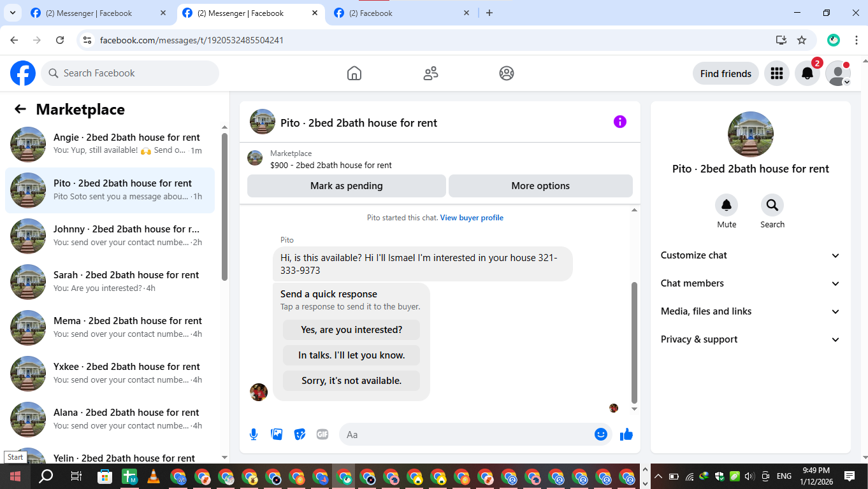Click ENG language indicator
The image size is (868, 489).
pyautogui.click(x=784, y=476)
